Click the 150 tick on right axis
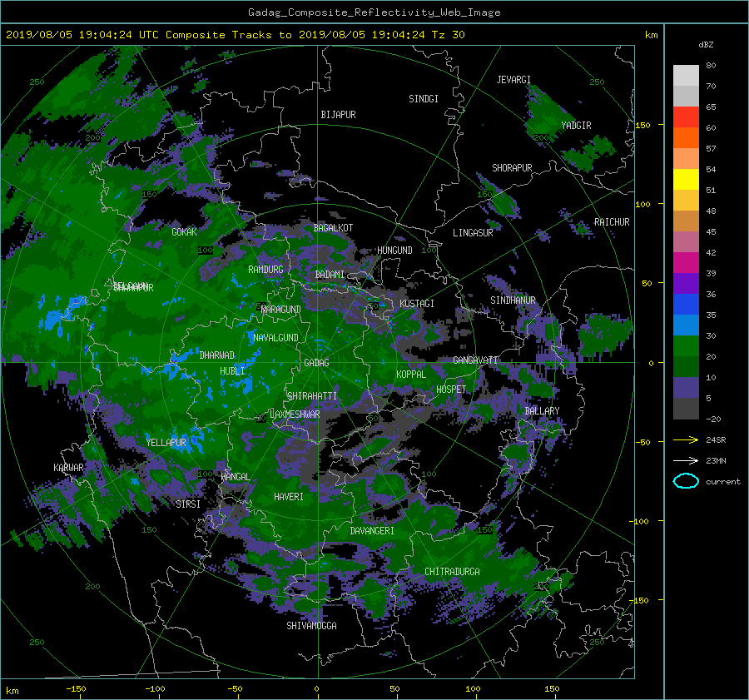Image resolution: width=749 pixels, height=700 pixels. (643, 125)
